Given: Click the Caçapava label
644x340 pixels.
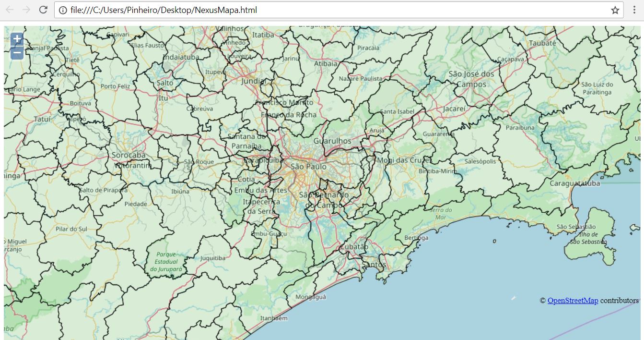Looking at the screenshot, I should point(511,59).
